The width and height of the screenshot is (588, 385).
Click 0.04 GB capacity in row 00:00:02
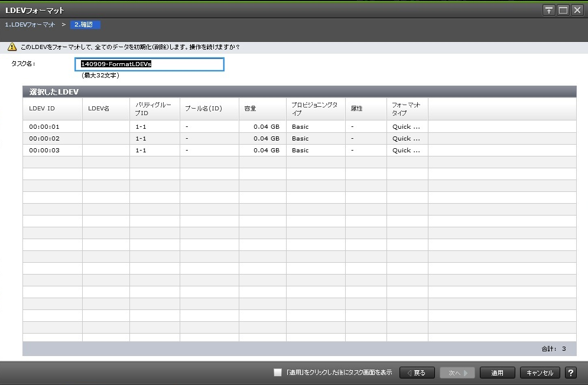(x=267, y=138)
